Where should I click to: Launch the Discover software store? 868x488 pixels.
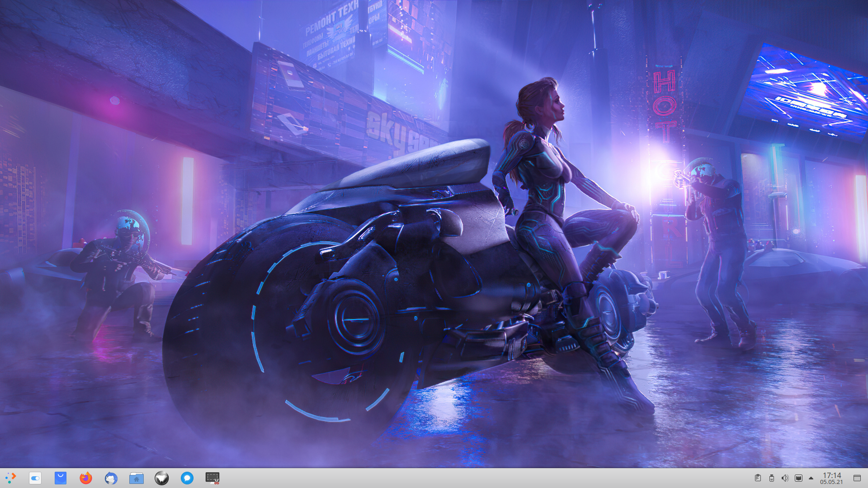pos(61,478)
